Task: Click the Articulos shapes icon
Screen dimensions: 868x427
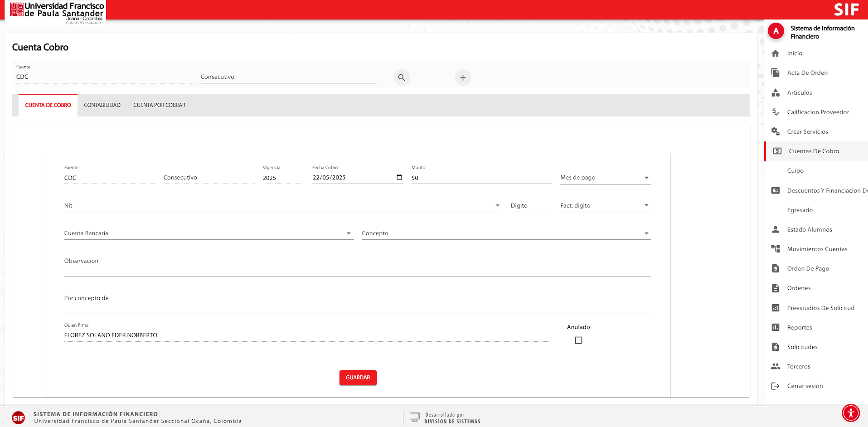Action: click(776, 92)
